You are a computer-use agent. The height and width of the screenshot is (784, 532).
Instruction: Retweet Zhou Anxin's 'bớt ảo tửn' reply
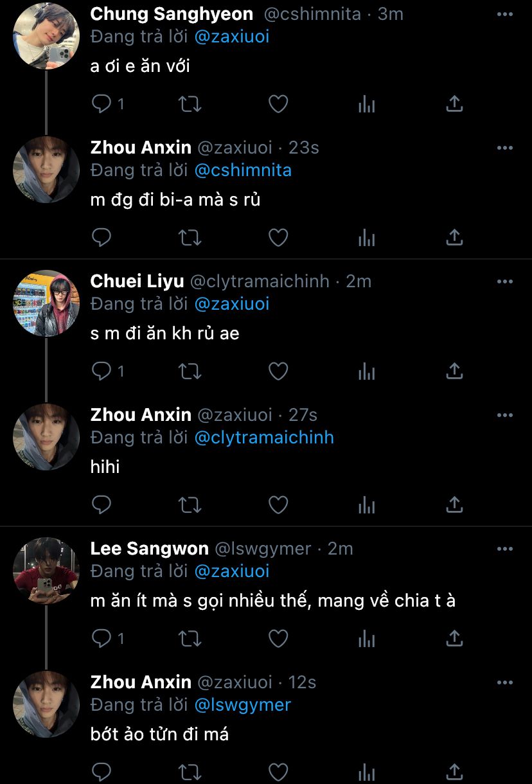click(x=190, y=772)
